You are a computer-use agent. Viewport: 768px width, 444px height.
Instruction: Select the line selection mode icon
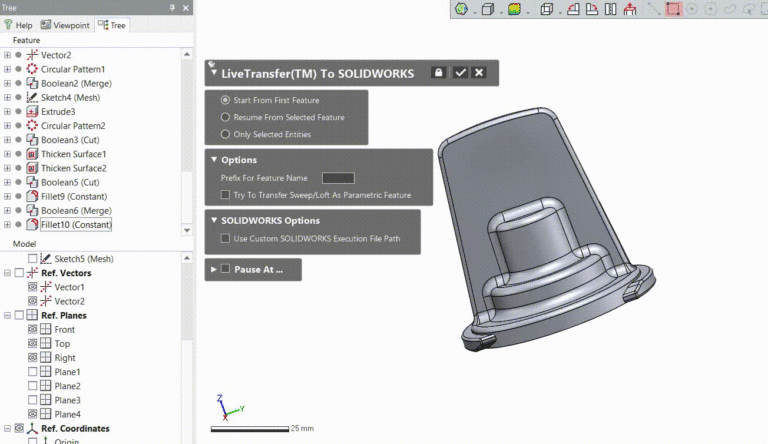[x=654, y=9]
